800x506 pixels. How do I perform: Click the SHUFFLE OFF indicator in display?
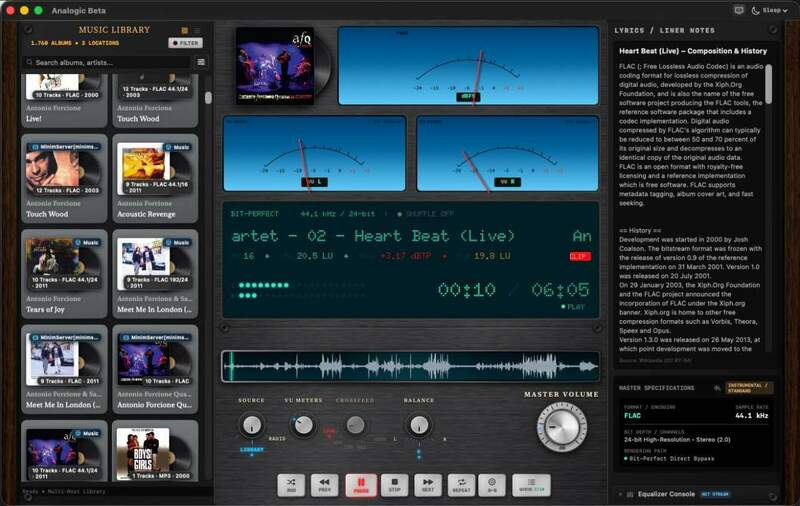426,214
